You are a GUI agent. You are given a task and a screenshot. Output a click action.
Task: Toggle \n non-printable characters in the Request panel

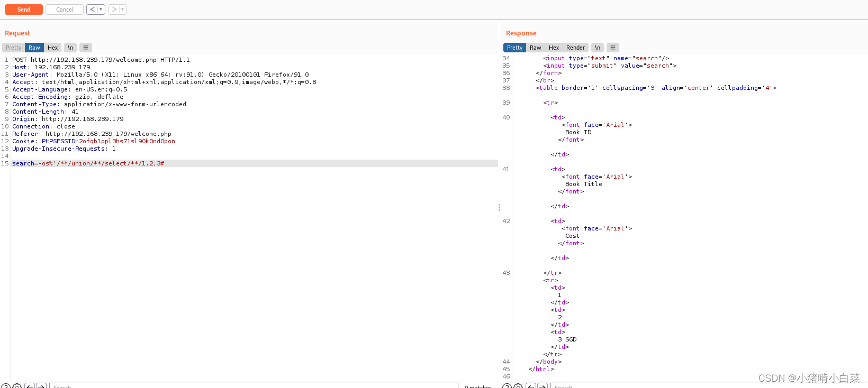pos(70,48)
